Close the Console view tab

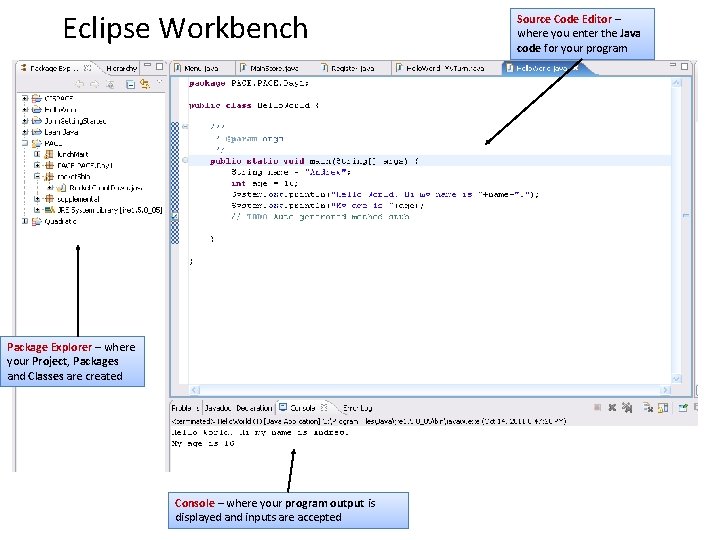324,407
